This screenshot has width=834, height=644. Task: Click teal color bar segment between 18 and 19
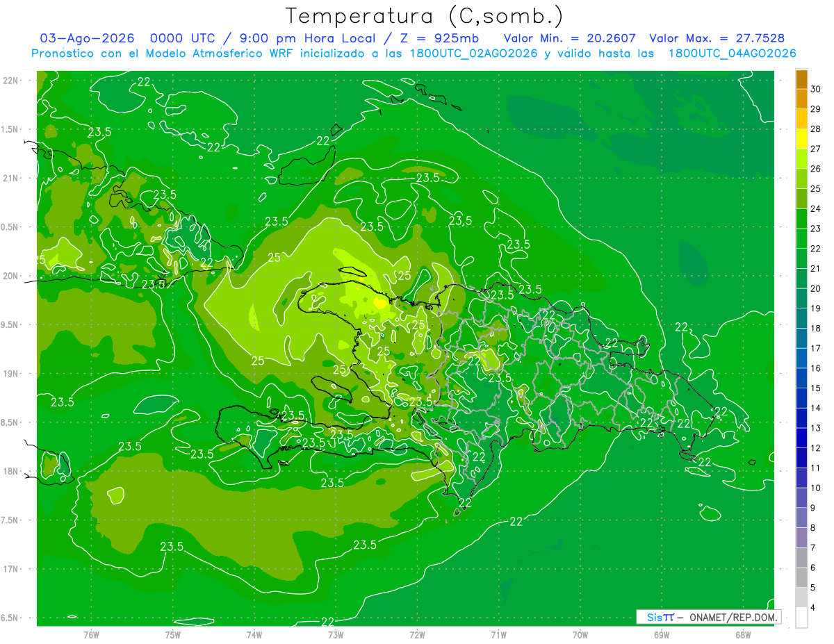tap(801, 318)
